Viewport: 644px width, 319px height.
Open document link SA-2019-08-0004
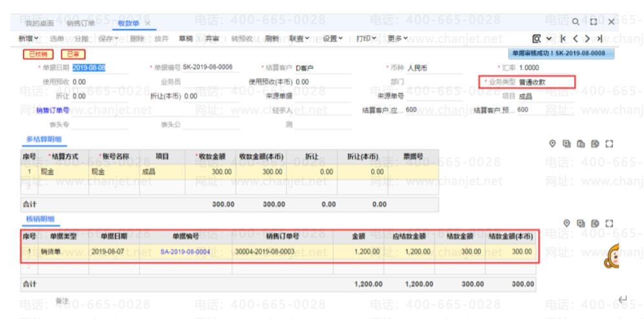coord(185,252)
